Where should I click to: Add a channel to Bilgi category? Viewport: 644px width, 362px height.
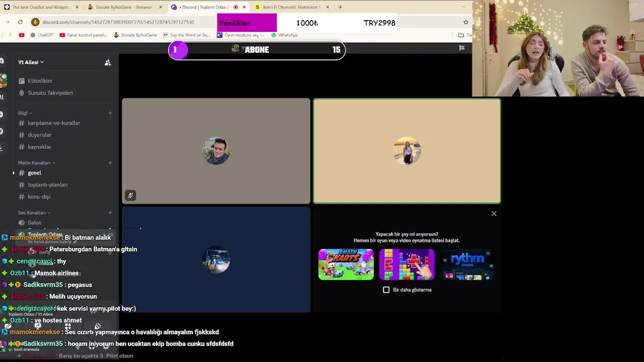click(x=110, y=113)
